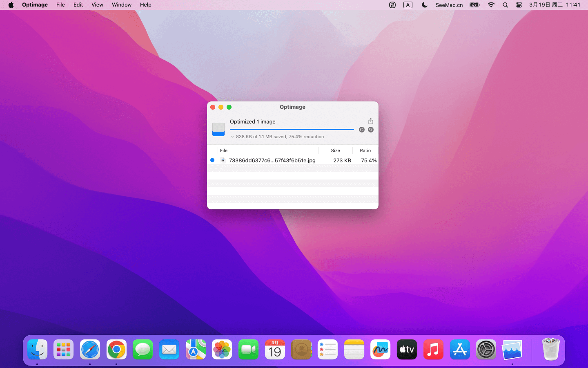588x368 pixels.
Task: Open System Preferences from the Dock
Action: (486, 350)
